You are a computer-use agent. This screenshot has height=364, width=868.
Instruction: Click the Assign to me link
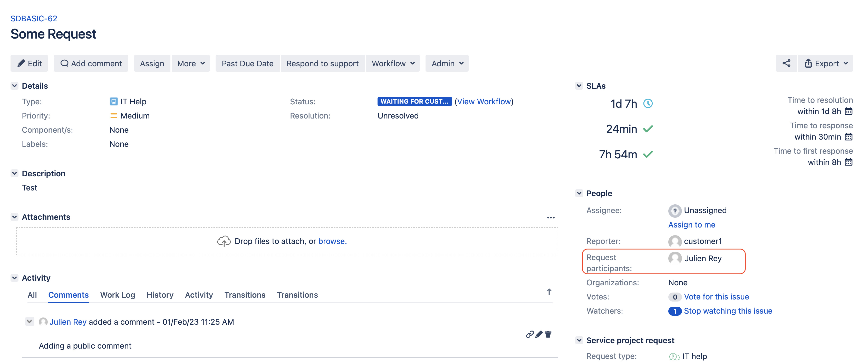691,225
